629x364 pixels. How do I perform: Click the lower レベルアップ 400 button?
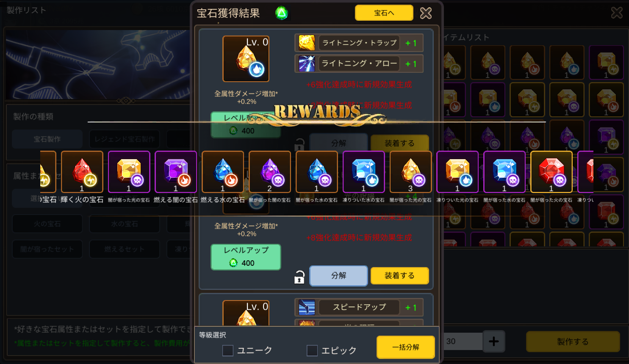[x=246, y=257]
